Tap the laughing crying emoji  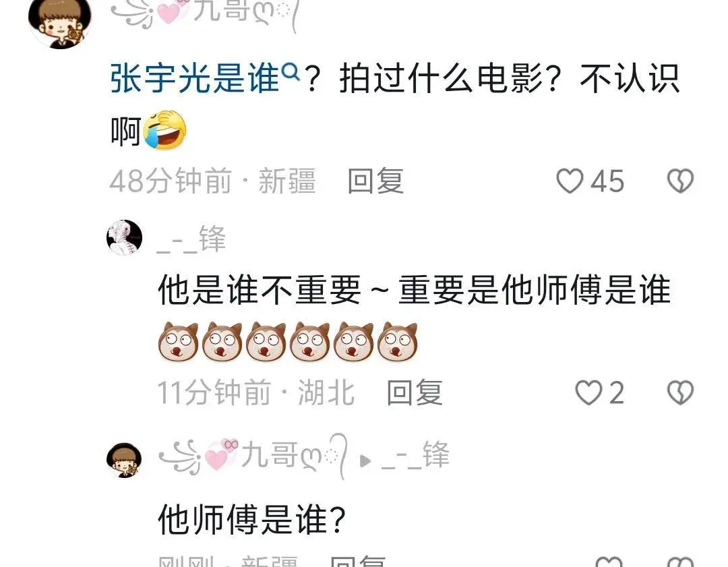coord(165,131)
